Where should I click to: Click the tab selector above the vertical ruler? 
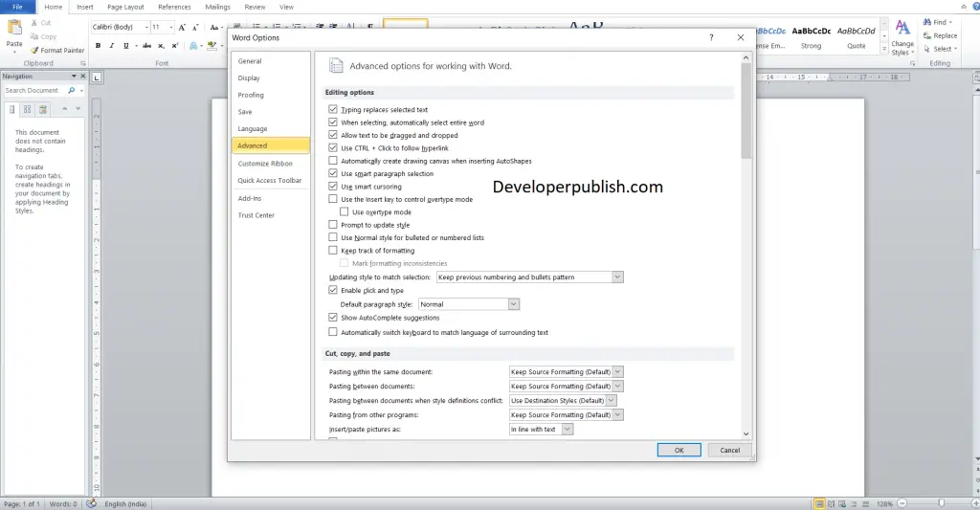97,78
